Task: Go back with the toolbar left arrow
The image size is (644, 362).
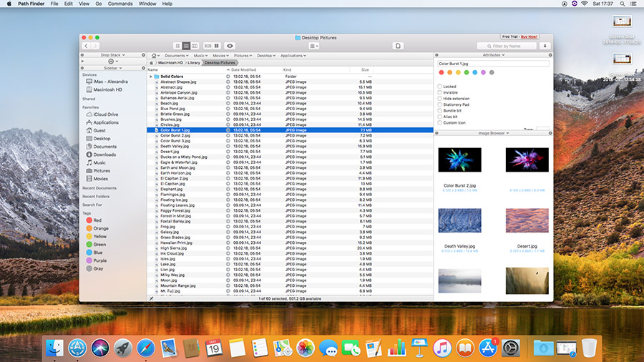Action: pyautogui.click(x=87, y=46)
